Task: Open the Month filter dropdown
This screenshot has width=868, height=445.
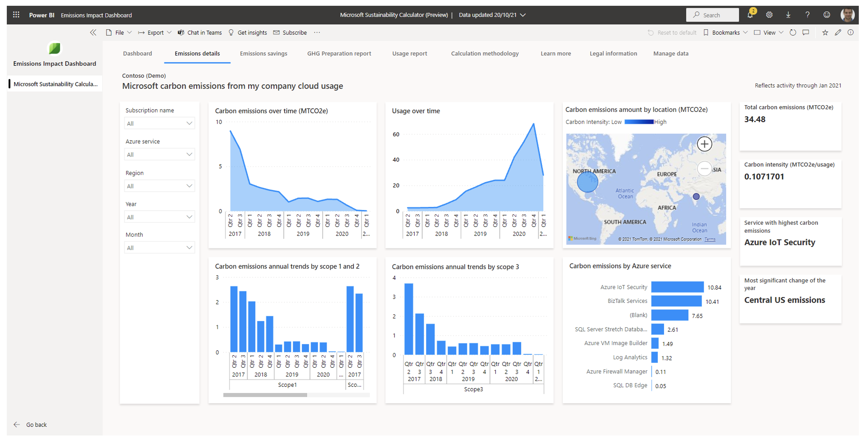Action: point(159,247)
